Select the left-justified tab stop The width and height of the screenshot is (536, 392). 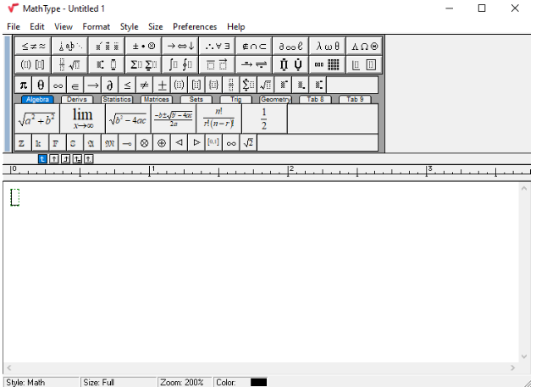(x=42, y=159)
